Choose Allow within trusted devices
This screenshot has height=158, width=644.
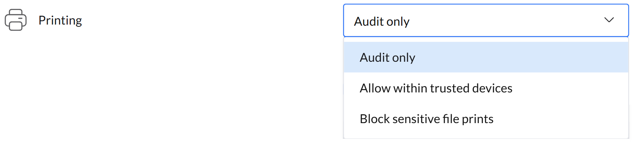pyautogui.click(x=436, y=88)
